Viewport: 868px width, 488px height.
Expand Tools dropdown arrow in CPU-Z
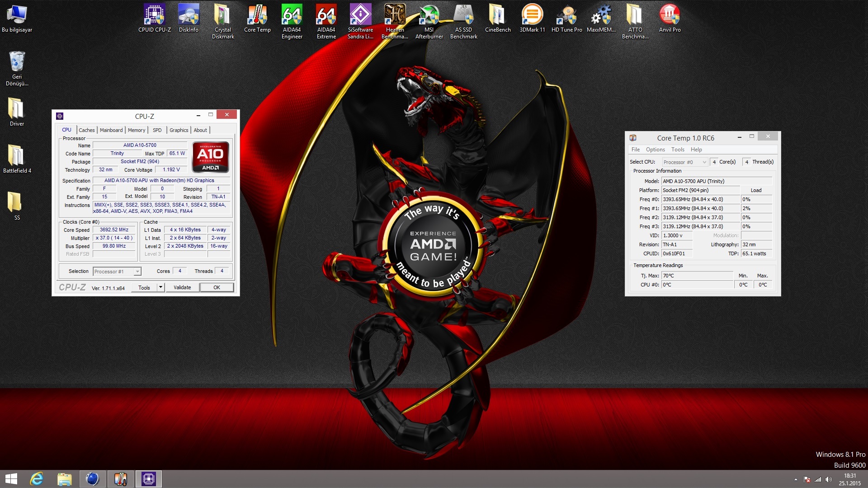point(160,287)
